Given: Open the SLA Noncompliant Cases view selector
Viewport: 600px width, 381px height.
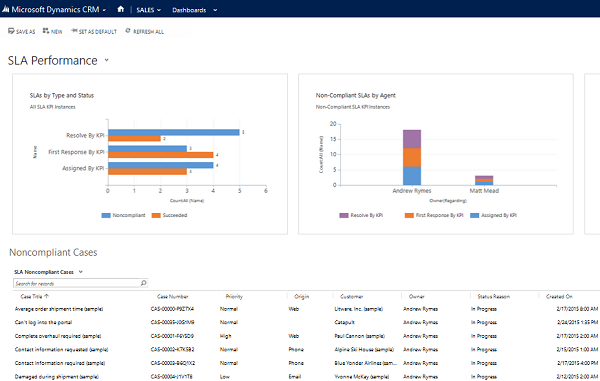Looking at the screenshot, I should (81, 272).
